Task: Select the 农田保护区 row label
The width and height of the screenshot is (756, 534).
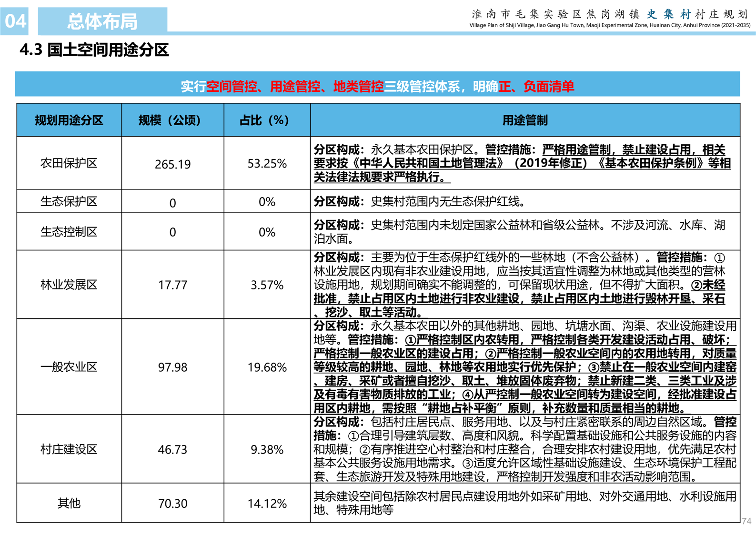Action: 69,163
